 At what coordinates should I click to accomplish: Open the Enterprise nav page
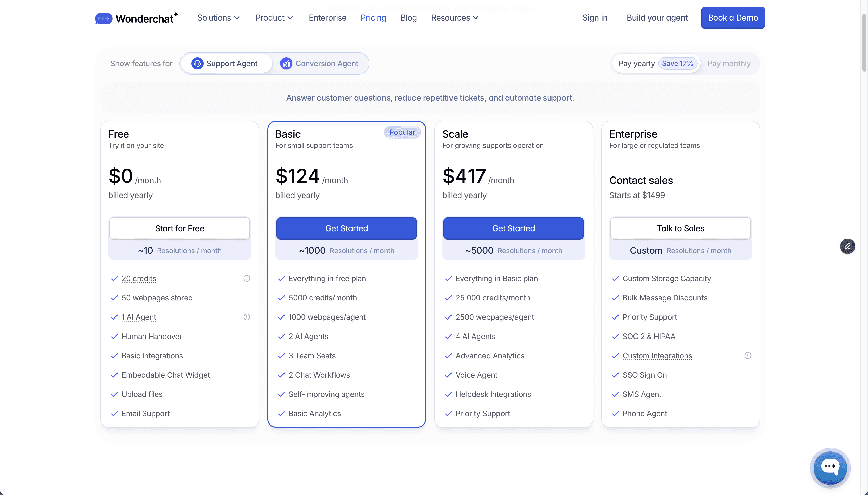[x=327, y=18]
